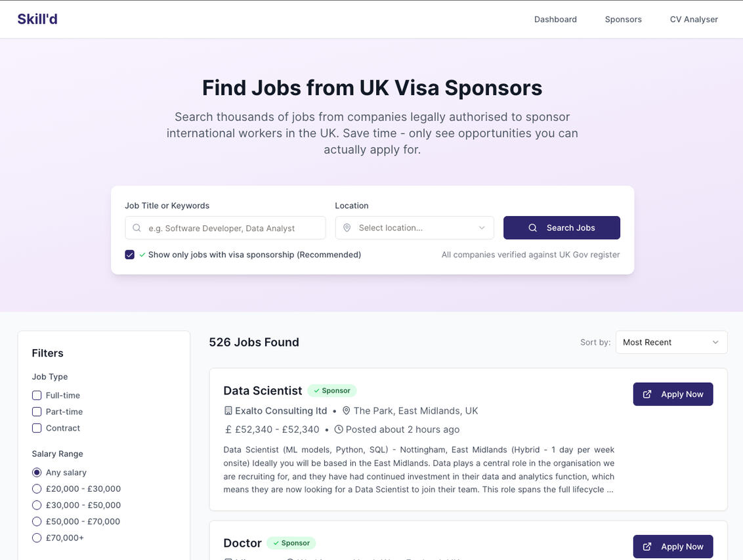Check the Contract job type filter
The height and width of the screenshot is (560, 743).
tap(36, 427)
